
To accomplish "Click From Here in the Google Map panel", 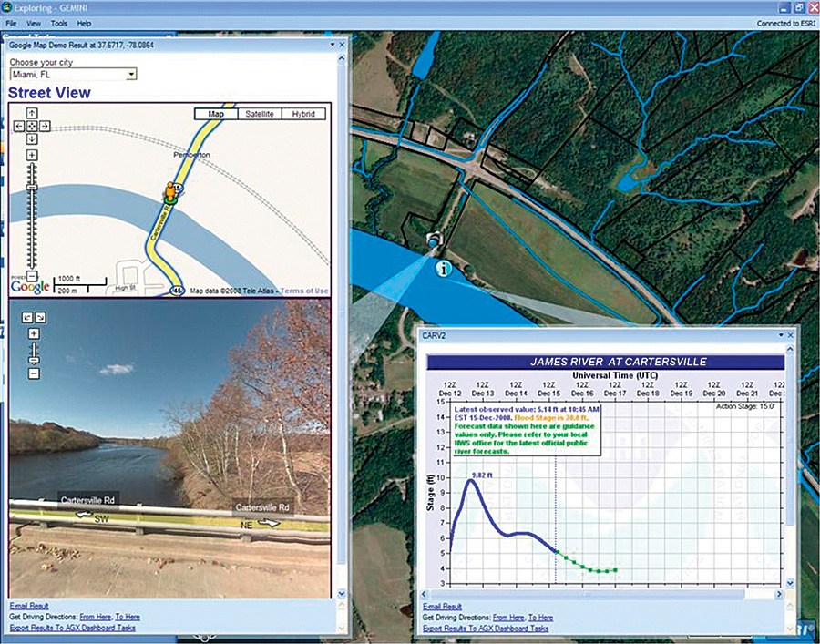I will point(95,617).
